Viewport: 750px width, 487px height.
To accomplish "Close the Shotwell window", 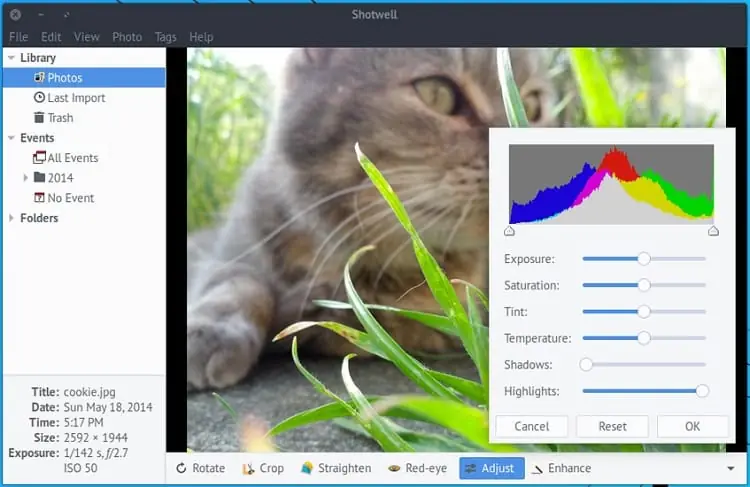I will [15, 15].
